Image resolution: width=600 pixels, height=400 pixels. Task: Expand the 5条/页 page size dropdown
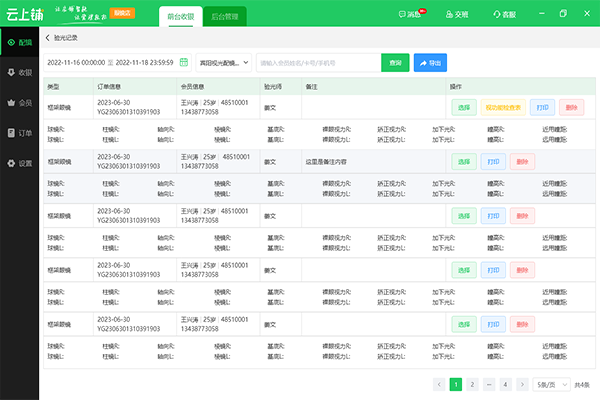(553, 383)
